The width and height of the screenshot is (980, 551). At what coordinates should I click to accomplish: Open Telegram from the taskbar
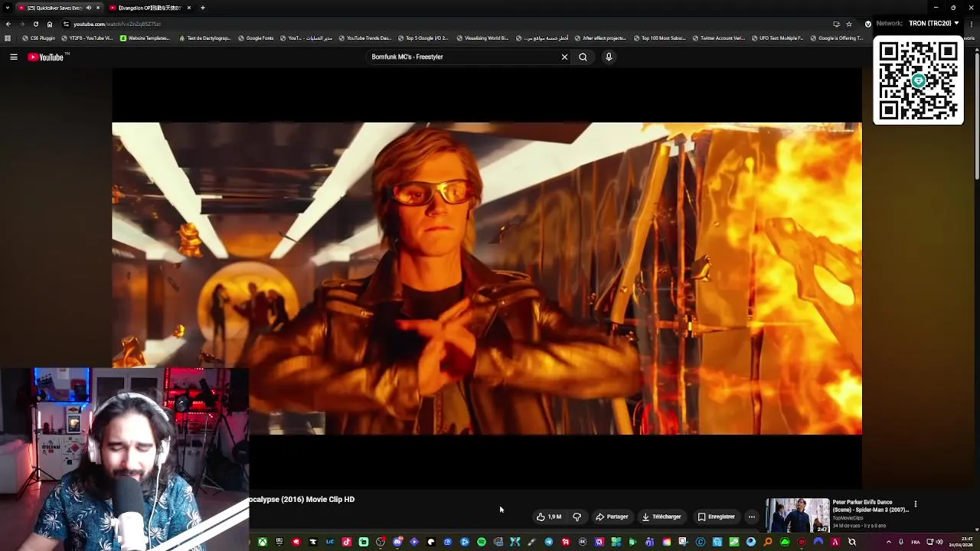coord(549,542)
